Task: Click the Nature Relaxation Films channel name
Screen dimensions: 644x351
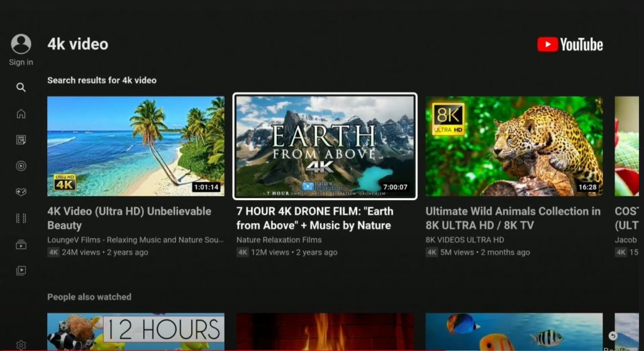Action: 279,240
